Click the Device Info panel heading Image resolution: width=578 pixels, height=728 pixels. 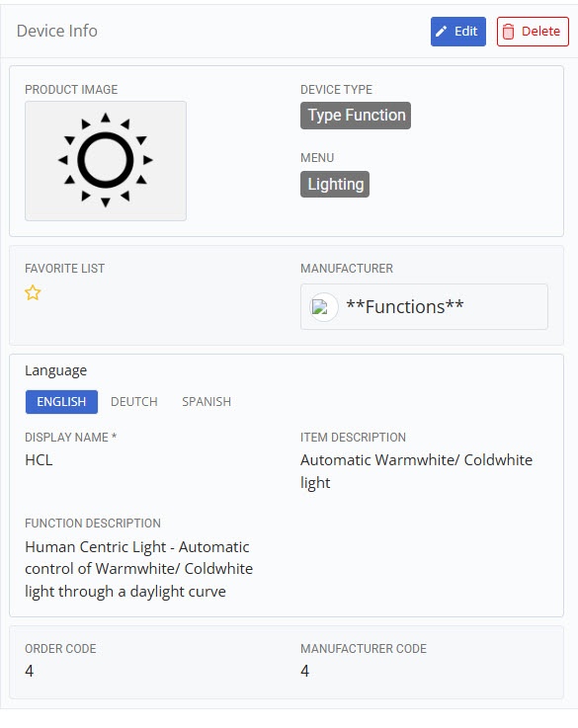tap(57, 31)
